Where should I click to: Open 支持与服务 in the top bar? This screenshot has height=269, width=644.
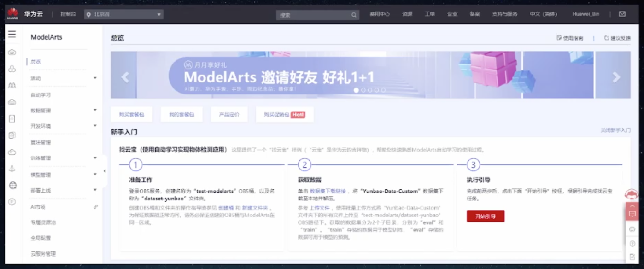coord(505,14)
